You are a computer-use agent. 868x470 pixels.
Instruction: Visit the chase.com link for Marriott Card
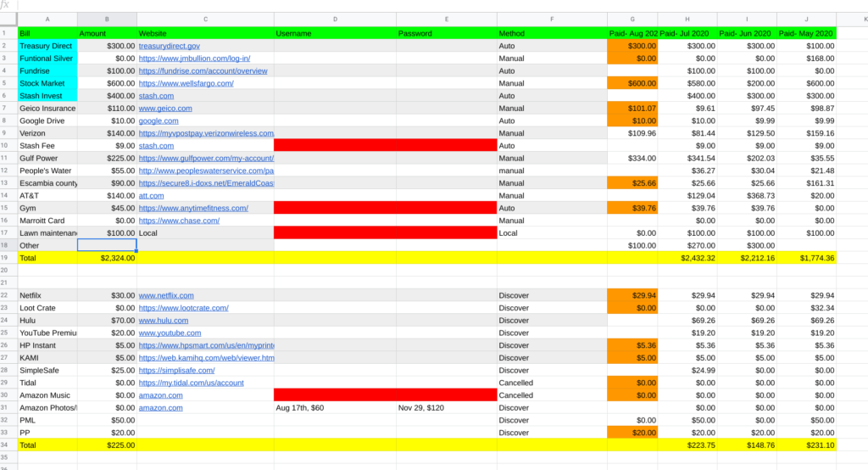[179, 221]
